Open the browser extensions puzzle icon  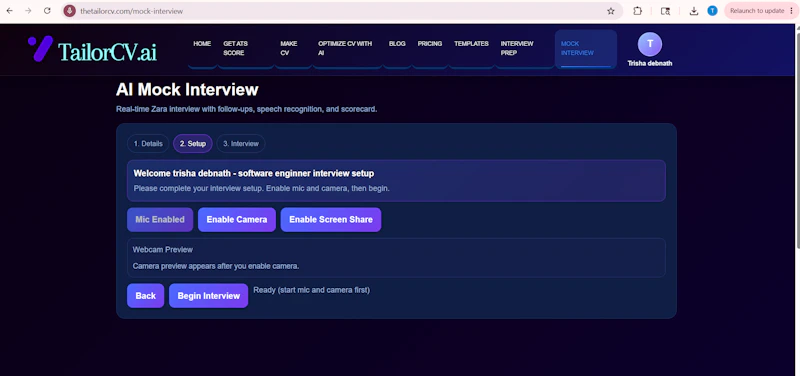[637, 11]
